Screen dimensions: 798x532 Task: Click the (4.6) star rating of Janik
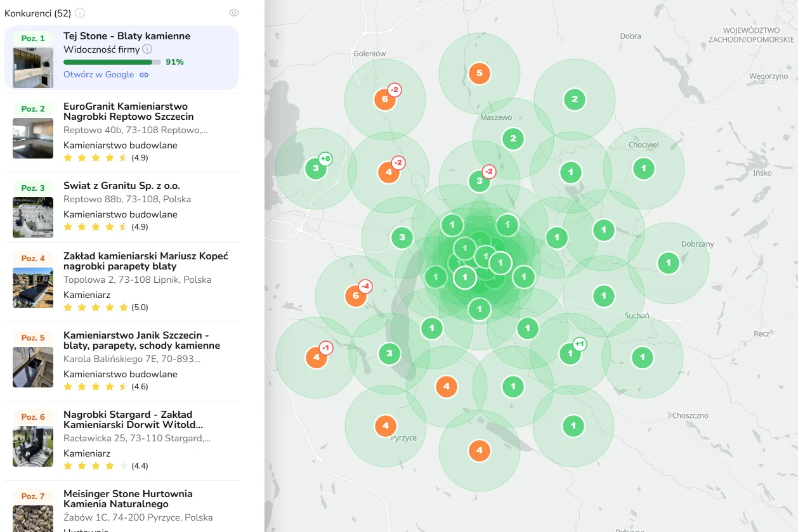pos(106,387)
